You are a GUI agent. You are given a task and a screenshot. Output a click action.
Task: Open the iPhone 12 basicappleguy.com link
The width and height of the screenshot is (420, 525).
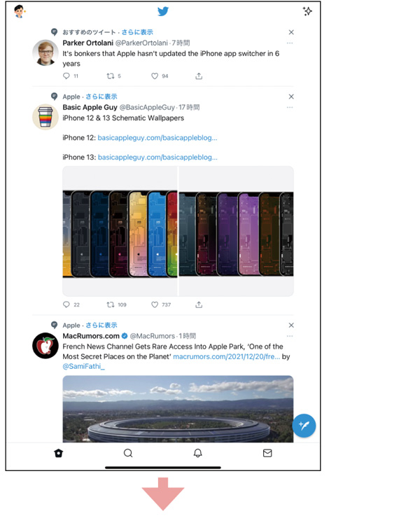tap(157, 138)
